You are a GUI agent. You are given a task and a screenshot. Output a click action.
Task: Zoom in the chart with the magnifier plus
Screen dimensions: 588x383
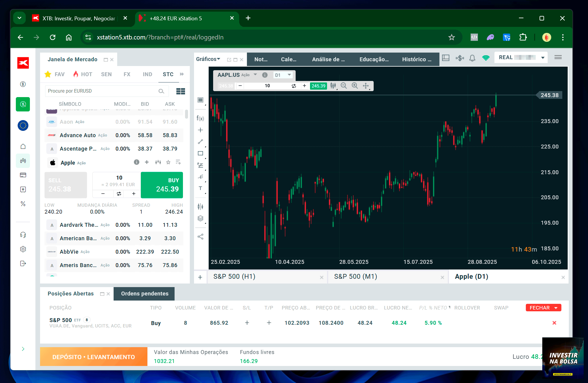coord(355,86)
